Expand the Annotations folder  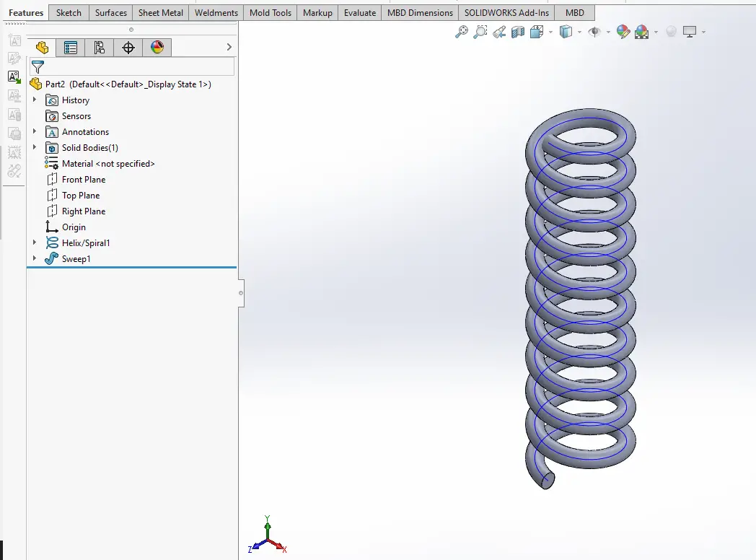point(34,131)
